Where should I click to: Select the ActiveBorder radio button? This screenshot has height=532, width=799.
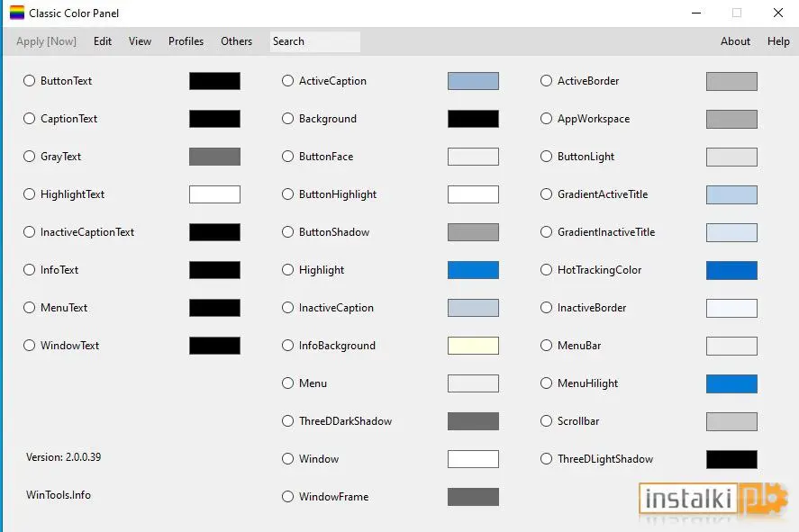pos(546,80)
